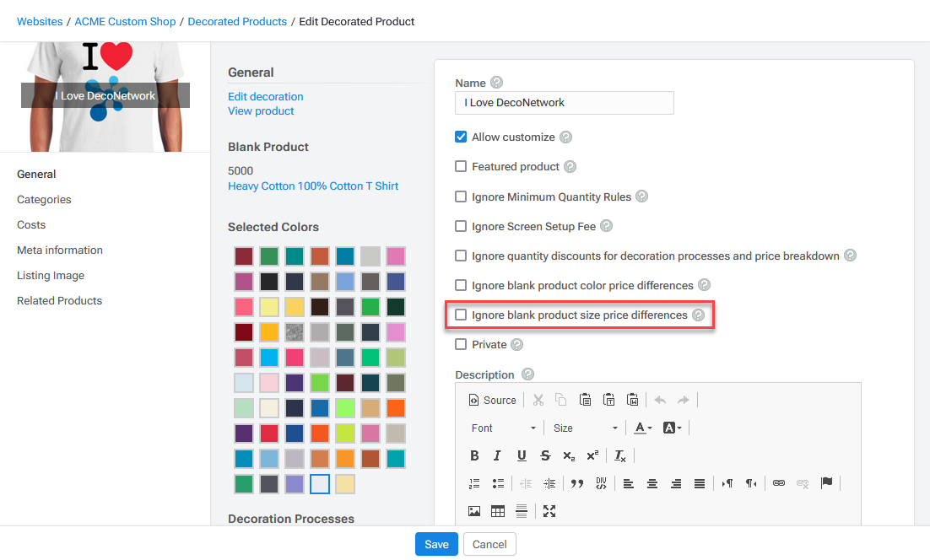Click Remove Format icon
Viewport: 930px width, 560px height.
[619, 455]
